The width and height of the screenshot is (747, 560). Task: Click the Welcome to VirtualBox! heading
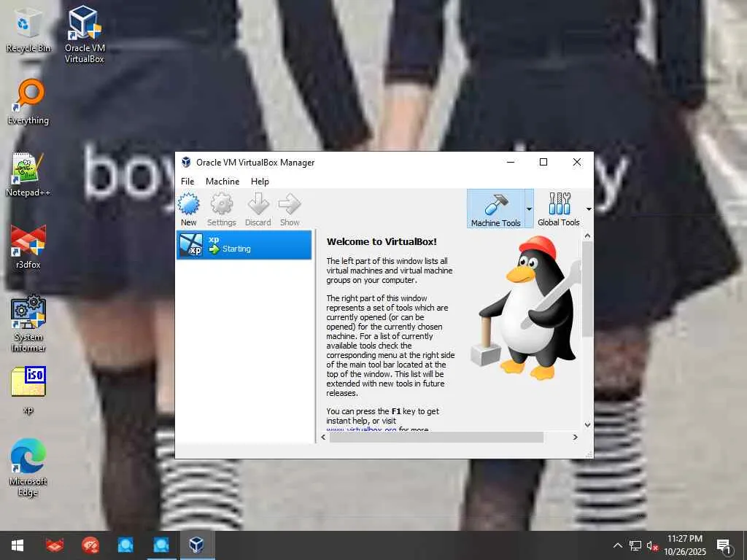click(x=382, y=242)
